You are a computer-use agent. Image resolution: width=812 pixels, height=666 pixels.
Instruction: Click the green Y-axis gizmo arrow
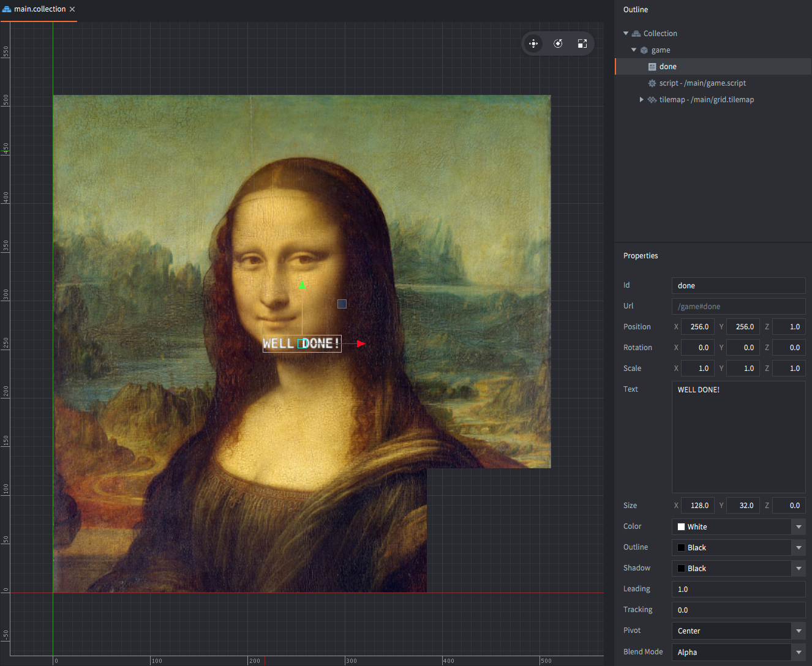[302, 285]
